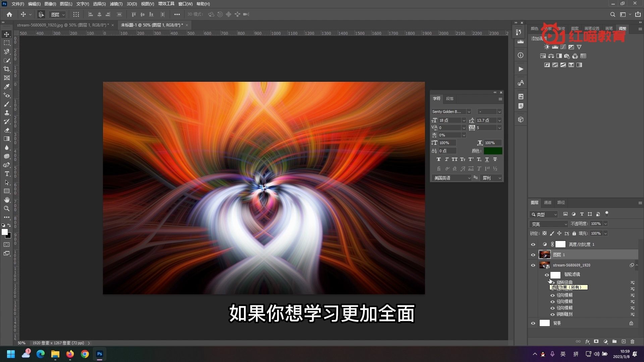
Task: Select the Zoom tool in toolbar
Action: (7, 208)
